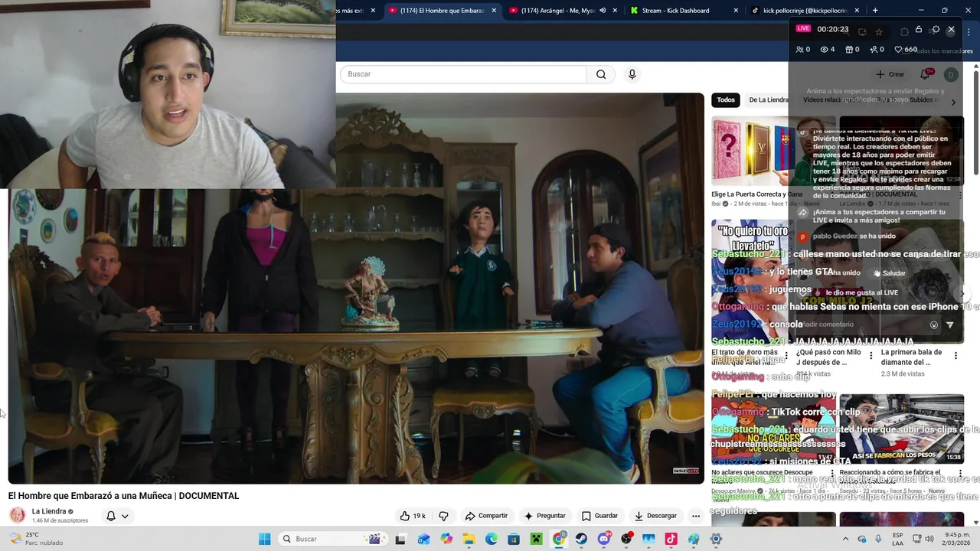Viewport: 980px width, 551px height.
Task: Close the 'El Hombre que Embaraz' tab
Action: [494, 11]
